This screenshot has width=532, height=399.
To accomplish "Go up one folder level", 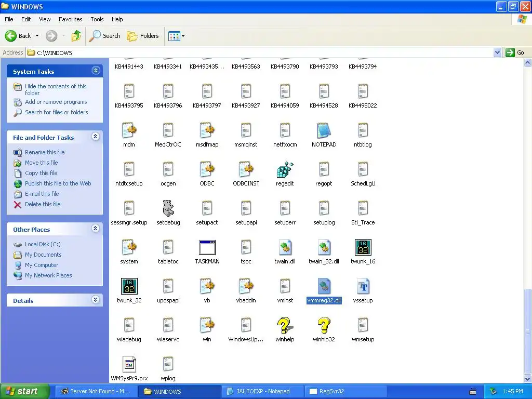I will (76, 36).
